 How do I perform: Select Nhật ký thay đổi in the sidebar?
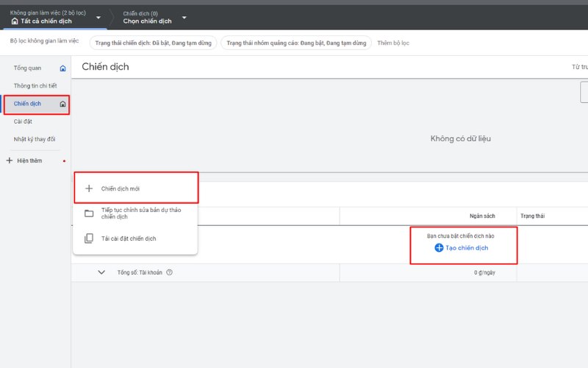(34, 139)
